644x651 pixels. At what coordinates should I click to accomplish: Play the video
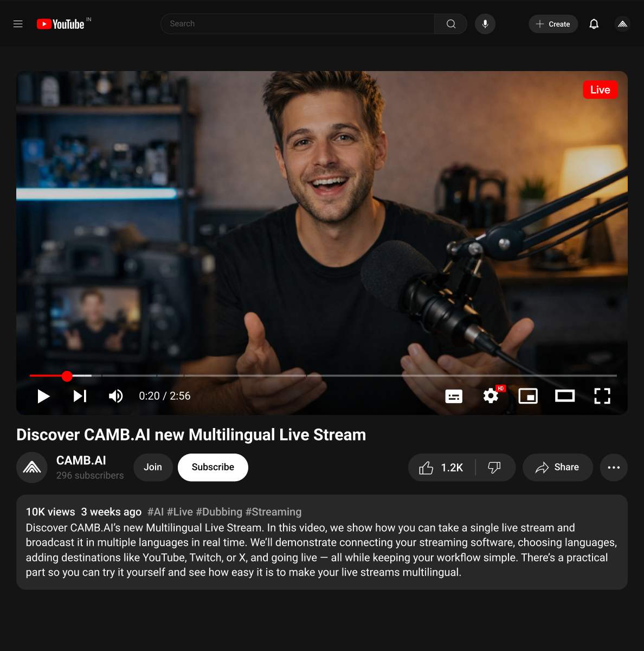(x=43, y=396)
